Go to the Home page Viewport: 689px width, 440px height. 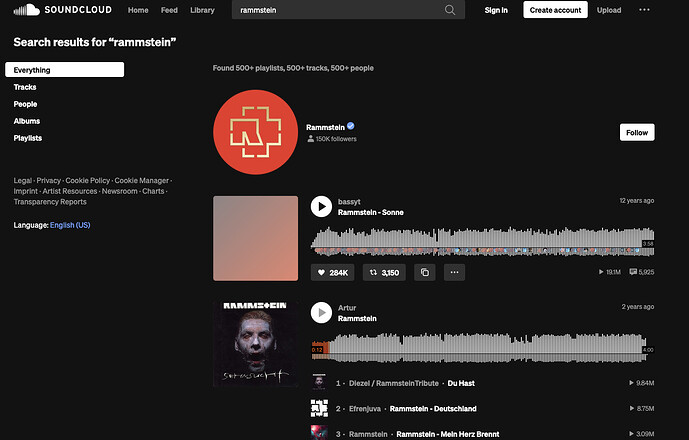point(138,10)
